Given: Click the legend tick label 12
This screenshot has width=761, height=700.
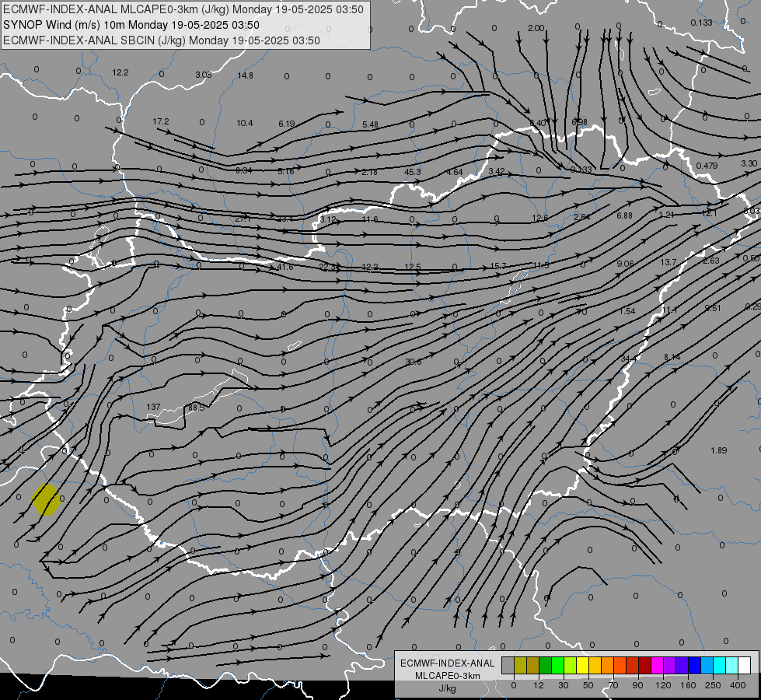Looking at the screenshot, I should (x=538, y=685).
